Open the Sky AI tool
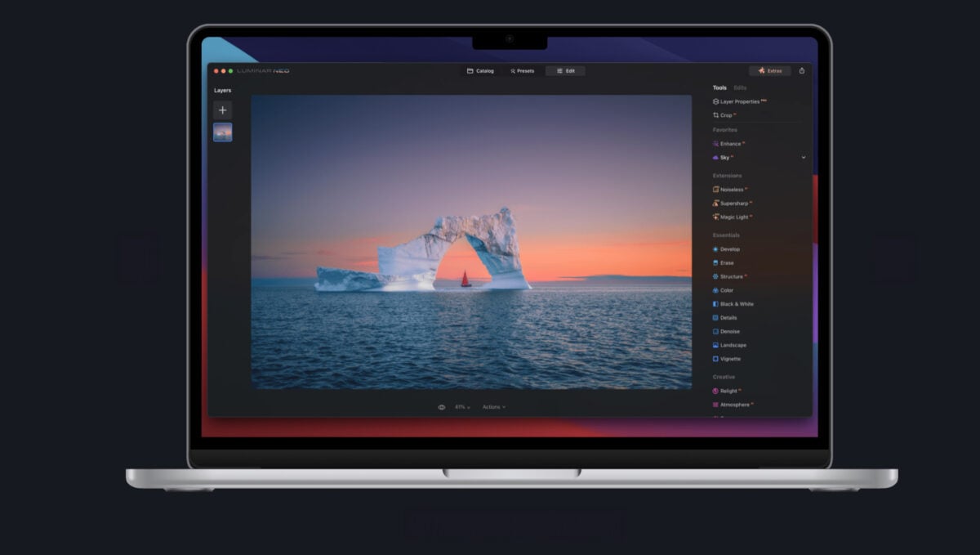 [x=723, y=157]
